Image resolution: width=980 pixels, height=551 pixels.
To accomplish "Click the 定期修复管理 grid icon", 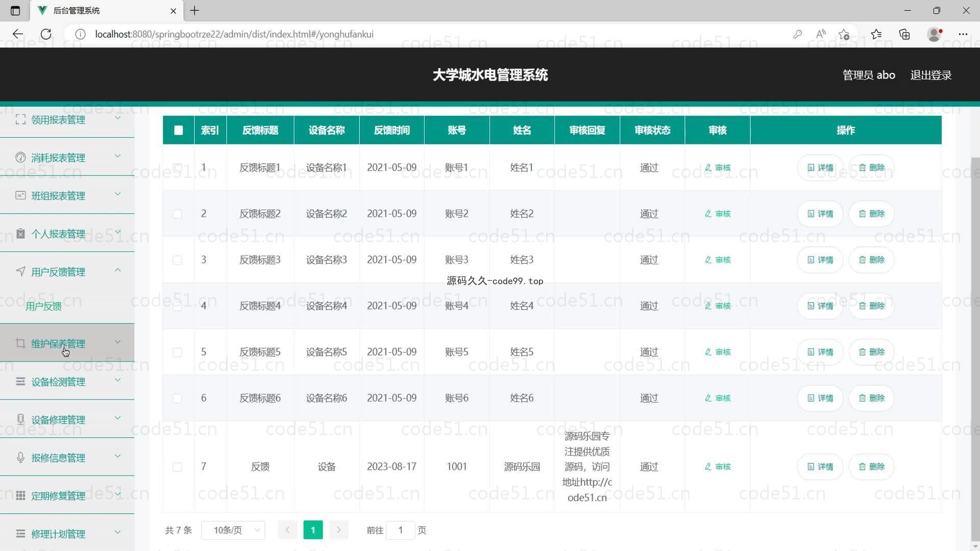I will point(20,495).
